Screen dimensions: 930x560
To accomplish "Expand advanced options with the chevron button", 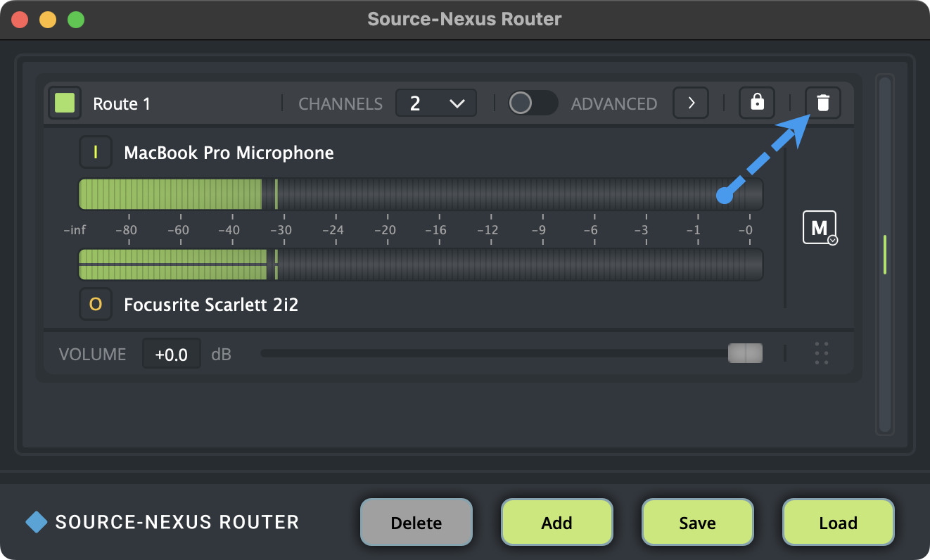I will 691,103.
